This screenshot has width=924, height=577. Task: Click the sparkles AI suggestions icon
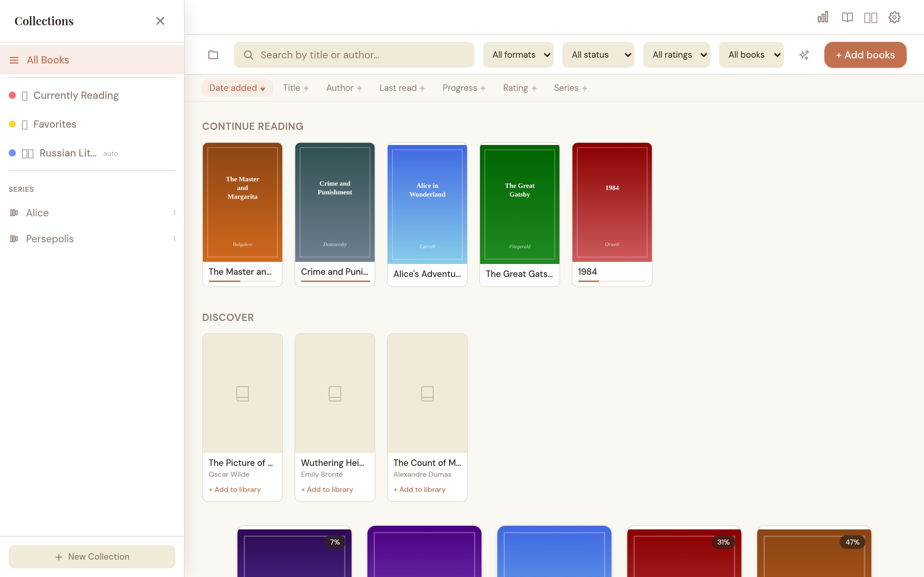tap(804, 54)
